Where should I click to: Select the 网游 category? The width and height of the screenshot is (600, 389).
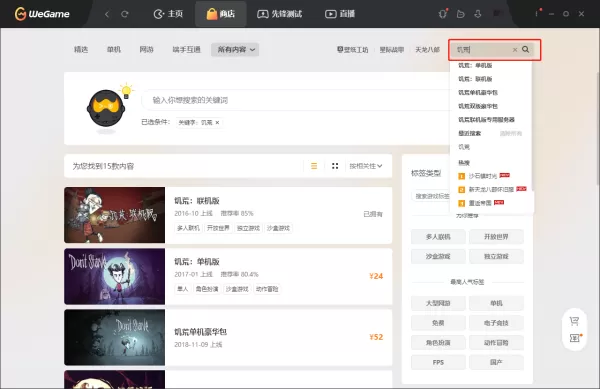coord(146,49)
